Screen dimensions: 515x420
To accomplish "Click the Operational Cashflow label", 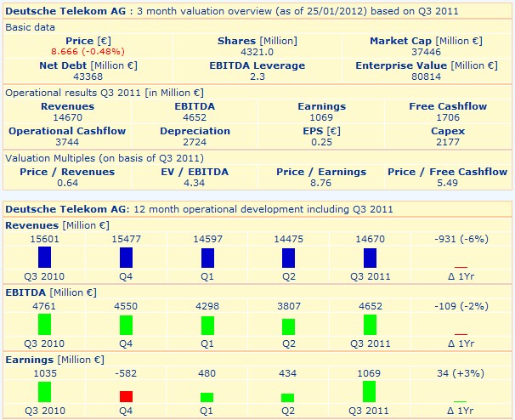I will point(67,131).
